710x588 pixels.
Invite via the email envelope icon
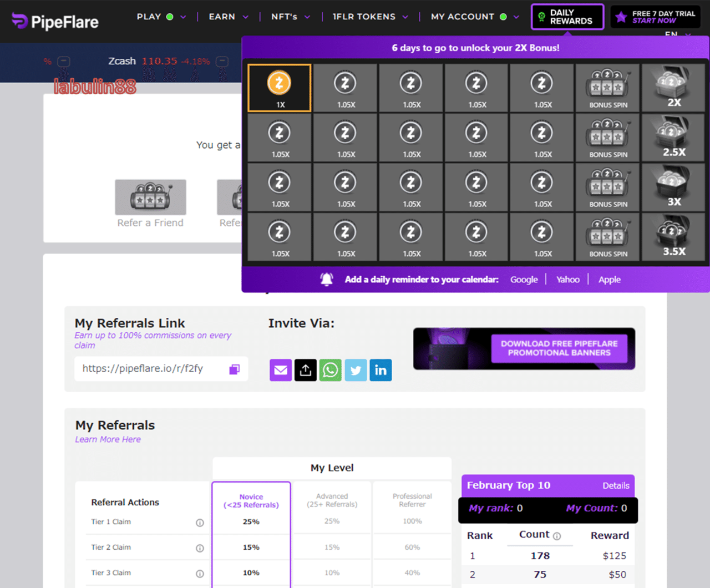(281, 370)
